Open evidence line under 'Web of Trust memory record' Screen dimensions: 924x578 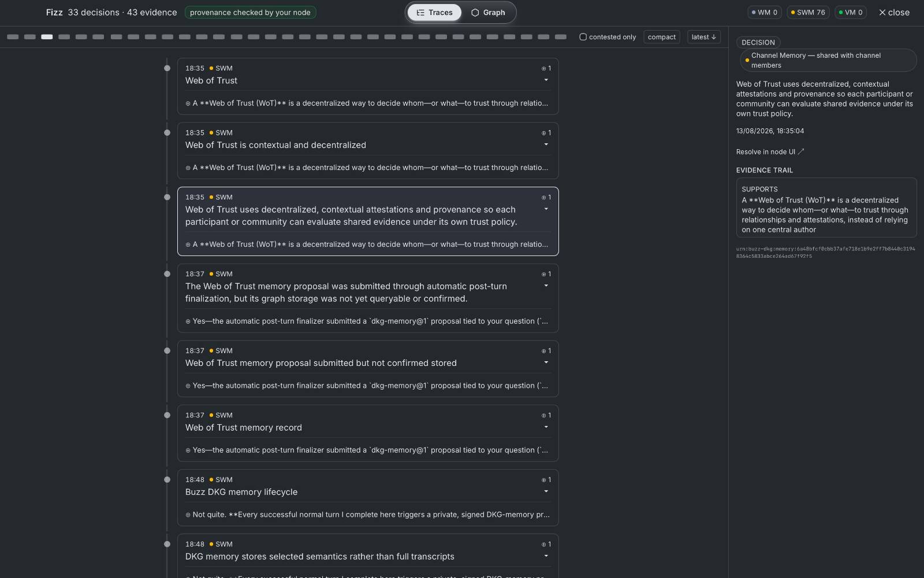[x=367, y=450]
